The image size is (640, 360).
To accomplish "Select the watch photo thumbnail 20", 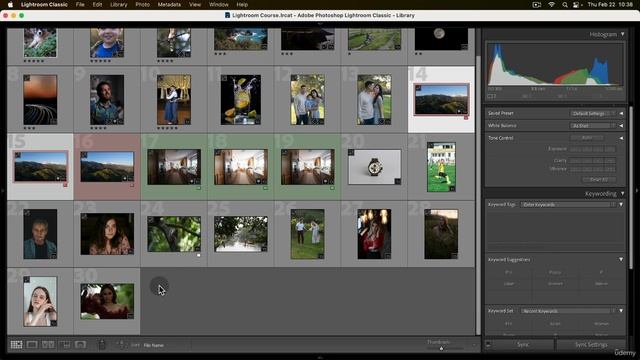I will 374,167.
